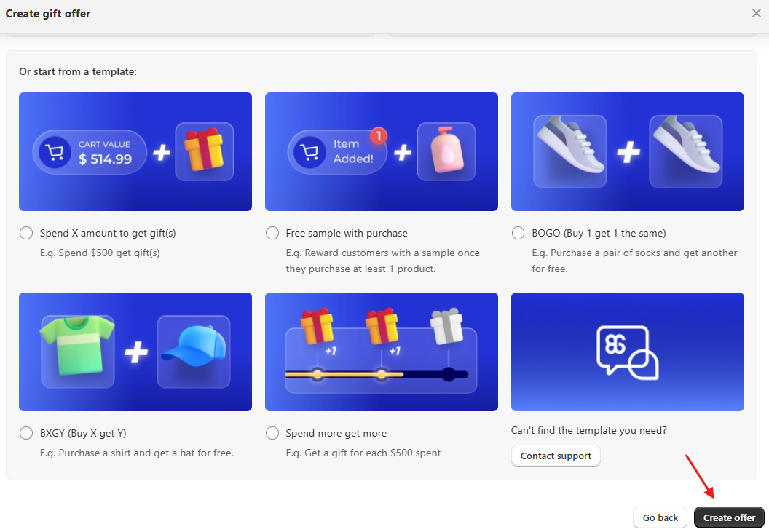
Task: Click the Item Added cart icon
Action: coord(309,152)
